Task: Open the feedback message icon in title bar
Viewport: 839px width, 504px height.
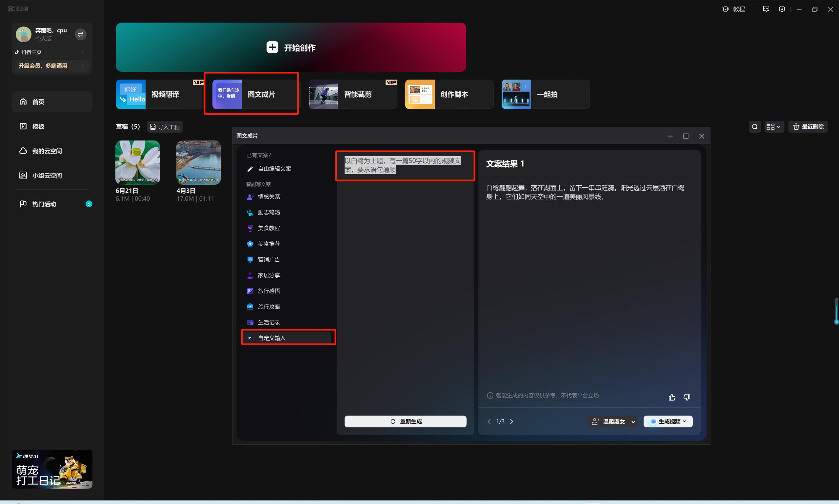Action: [x=766, y=9]
